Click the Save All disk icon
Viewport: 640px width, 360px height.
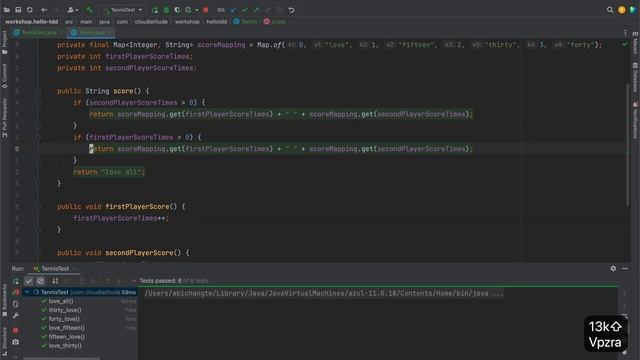coord(18,10)
